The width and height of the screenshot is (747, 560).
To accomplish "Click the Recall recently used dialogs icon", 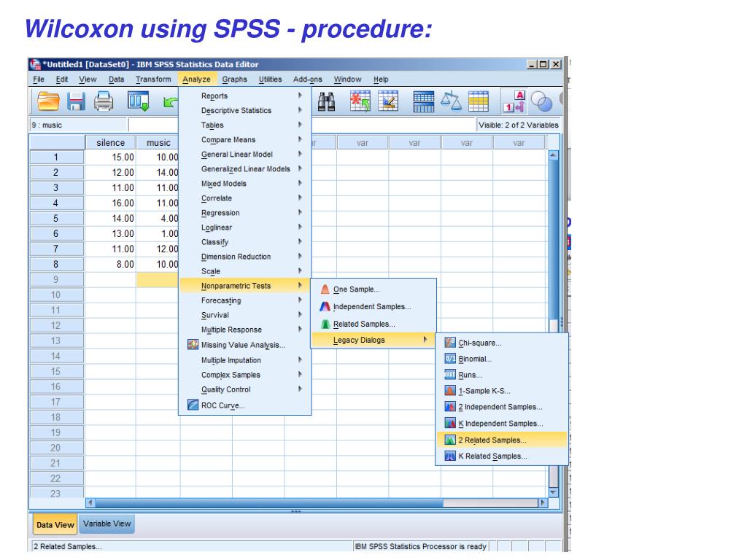I will tap(138, 101).
